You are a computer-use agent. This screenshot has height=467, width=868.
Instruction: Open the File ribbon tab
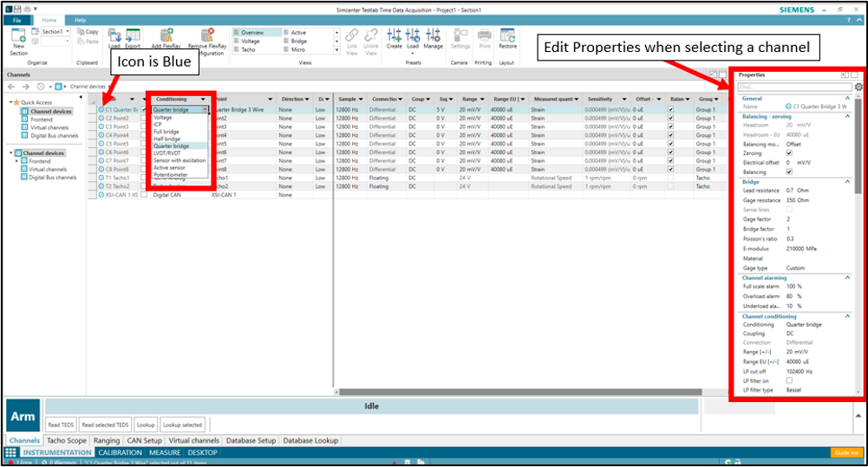(x=17, y=20)
